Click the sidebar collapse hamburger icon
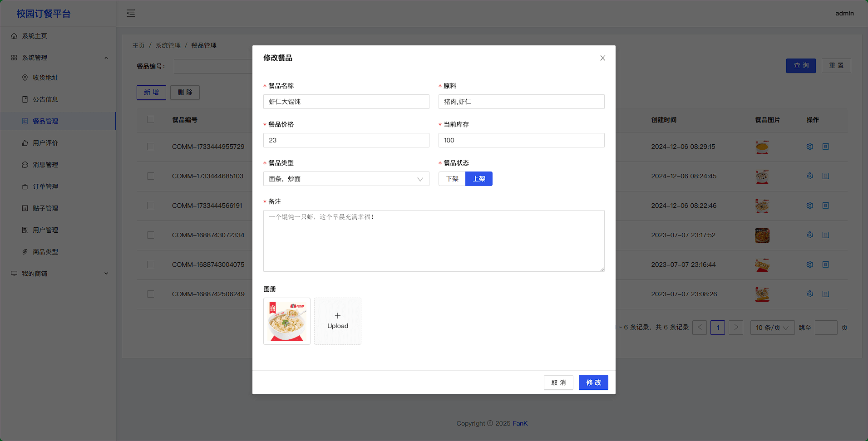 (131, 13)
